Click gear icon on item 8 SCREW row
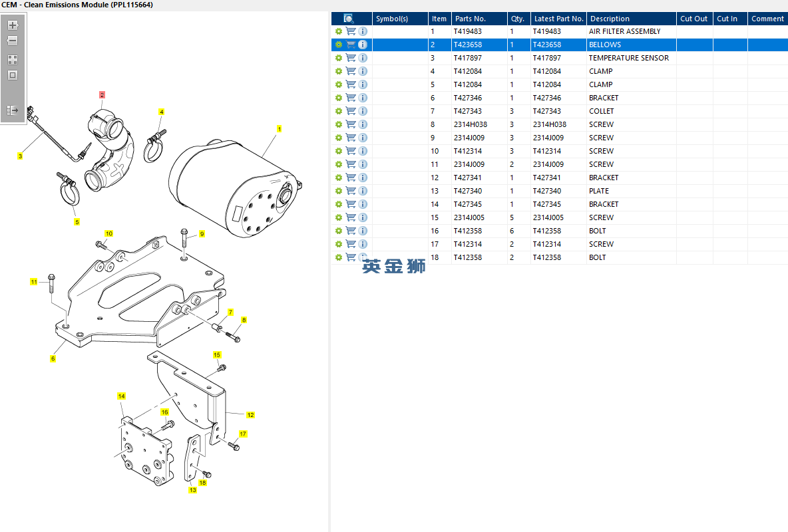The image size is (788, 532). [x=339, y=124]
